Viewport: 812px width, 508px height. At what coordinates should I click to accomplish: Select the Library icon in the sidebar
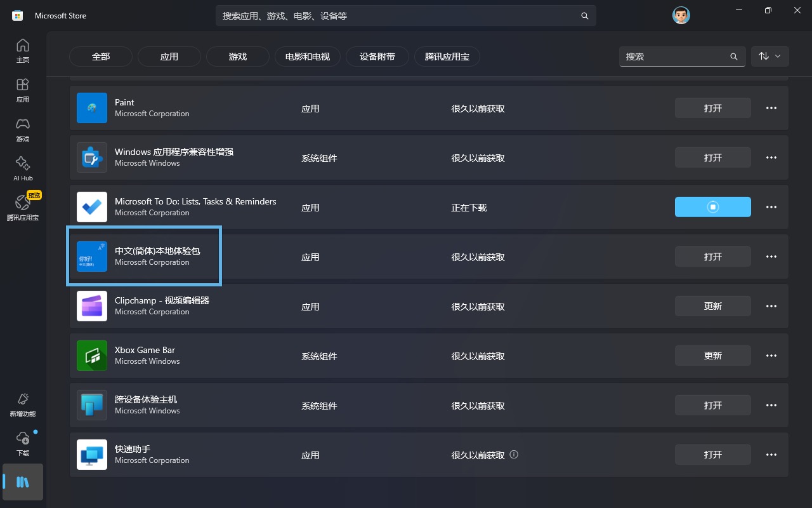[23, 482]
